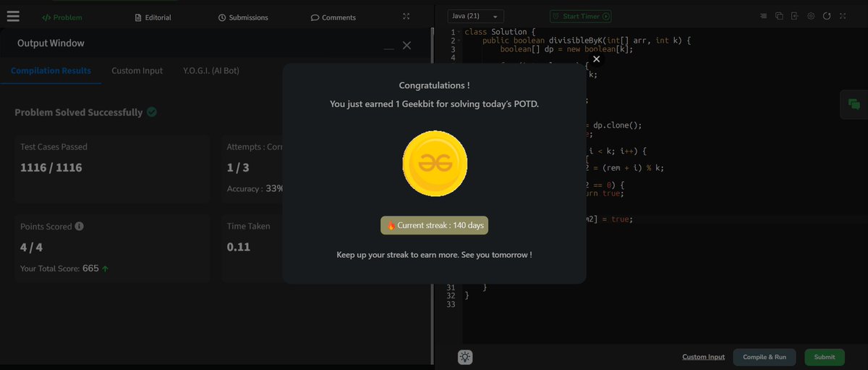Click the total score up arrow
The height and width of the screenshot is (370, 868).
pyautogui.click(x=106, y=269)
